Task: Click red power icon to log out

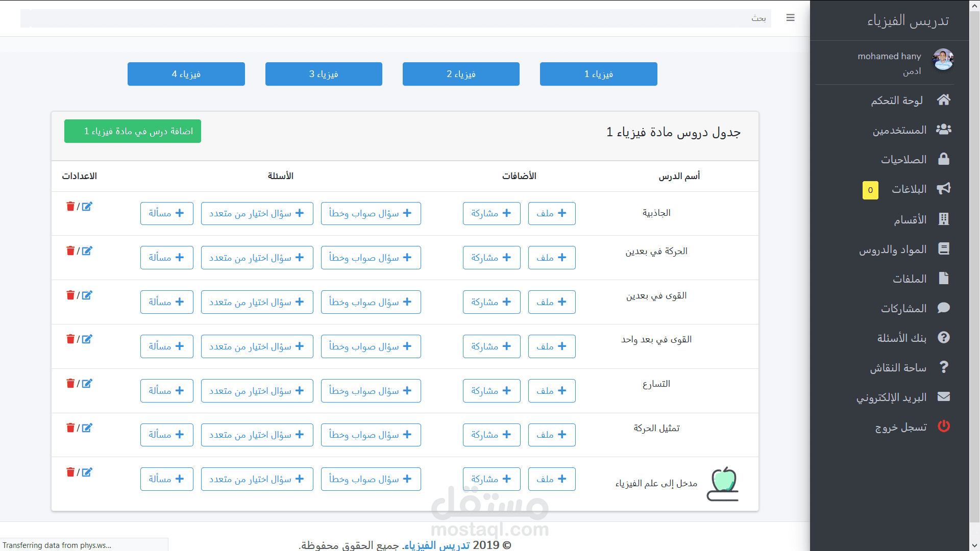Action: click(943, 427)
